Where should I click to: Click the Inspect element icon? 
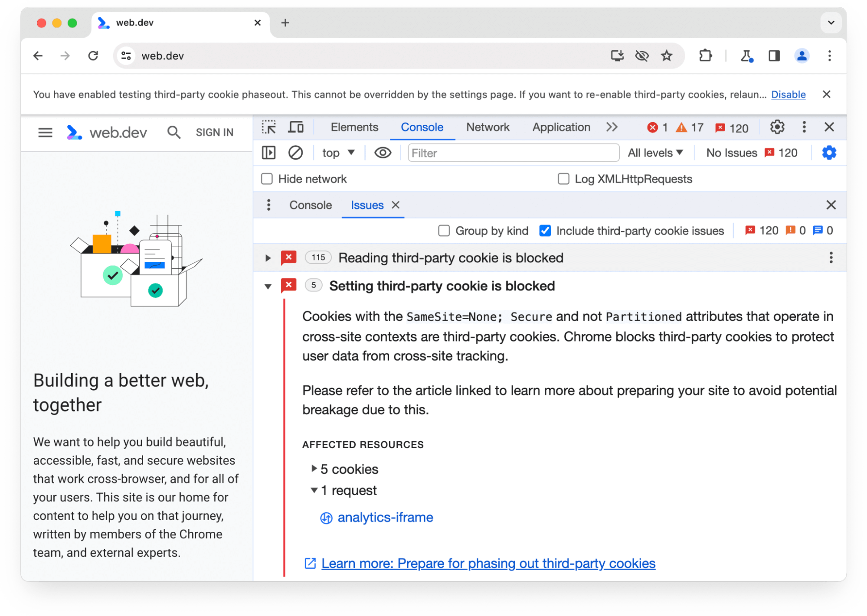(269, 127)
